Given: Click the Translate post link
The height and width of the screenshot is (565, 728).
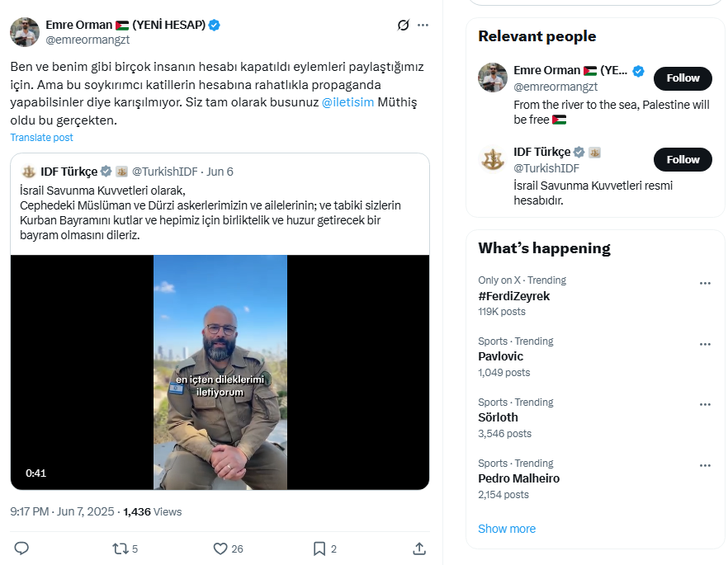Looking at the screenshot, I should coord(42,138).
